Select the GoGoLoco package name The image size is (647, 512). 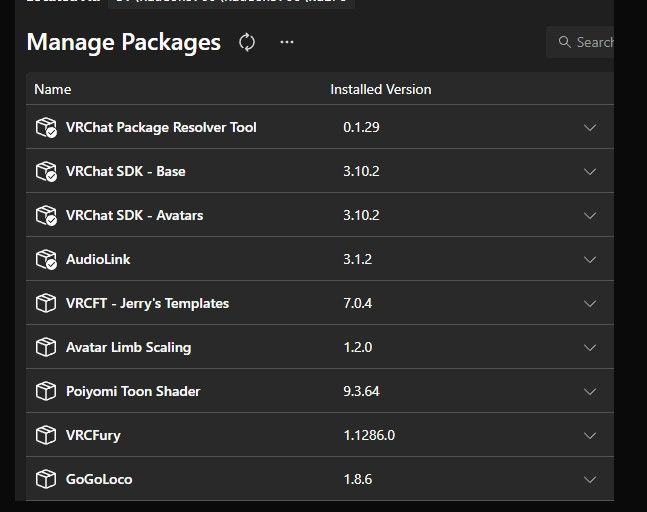pyautogui.click(x=99, y=479)
